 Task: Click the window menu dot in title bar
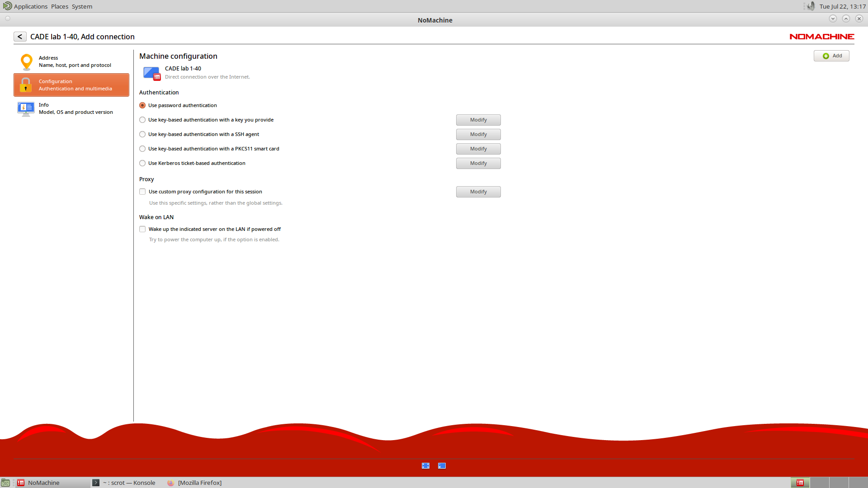pos(8,19)
